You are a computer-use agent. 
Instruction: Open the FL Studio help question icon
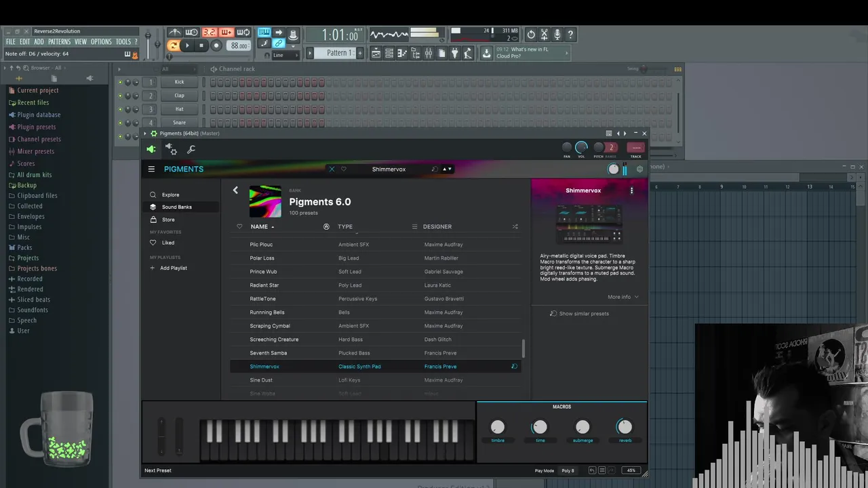point(570,34)
